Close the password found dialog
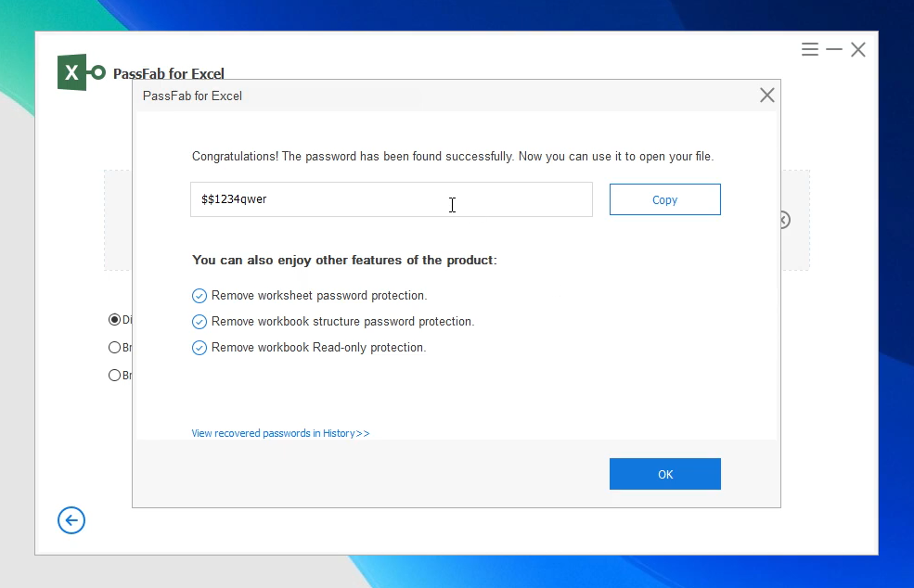This screenshot has width=914, height=588. [766, 96]
